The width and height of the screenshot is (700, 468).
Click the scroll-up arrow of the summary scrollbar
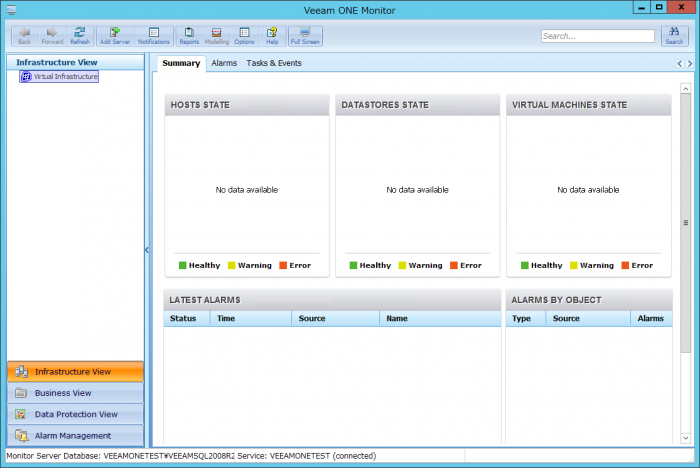pyautogui.click(x=686, y=88)
